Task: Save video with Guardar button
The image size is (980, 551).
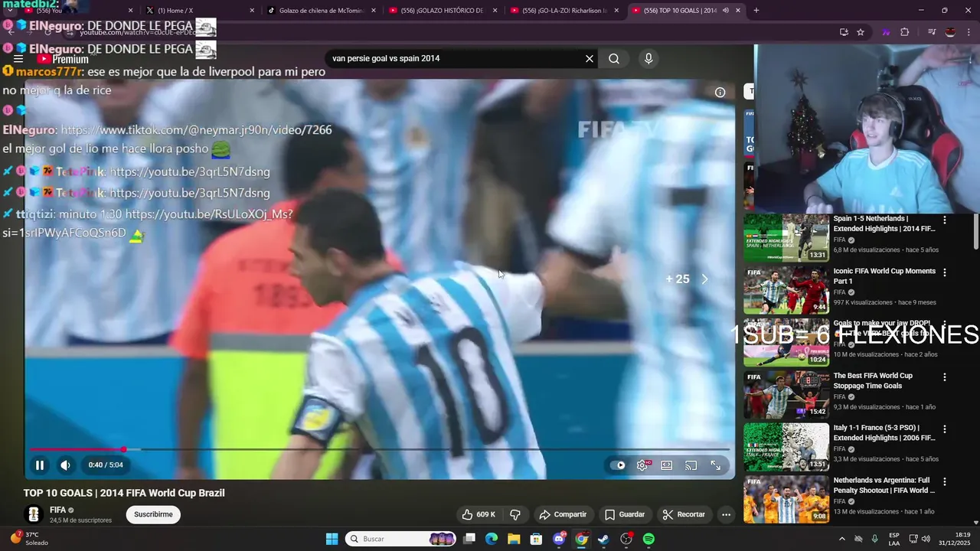Action: coord(625,514)
